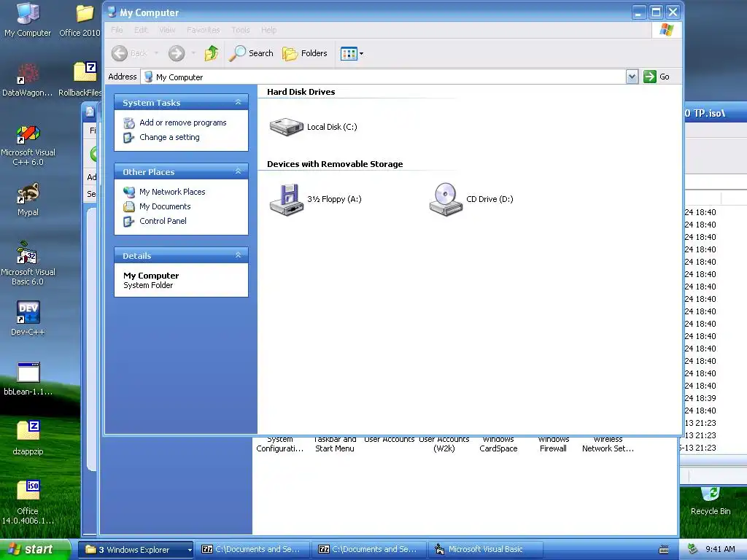Select Dev-C++ desktop shortcut
747x560 pixels.
pyautogui.click(x=28, y=319)
